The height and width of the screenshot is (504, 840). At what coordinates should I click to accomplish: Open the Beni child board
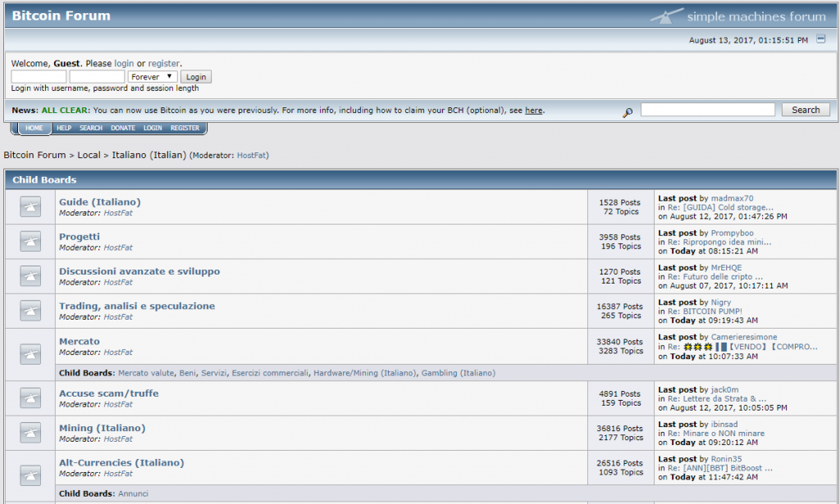[x=188, y=373]
